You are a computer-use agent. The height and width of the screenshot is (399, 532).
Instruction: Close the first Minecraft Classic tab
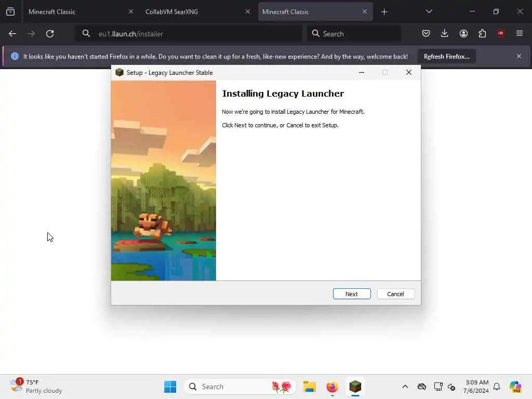(130, 11)
